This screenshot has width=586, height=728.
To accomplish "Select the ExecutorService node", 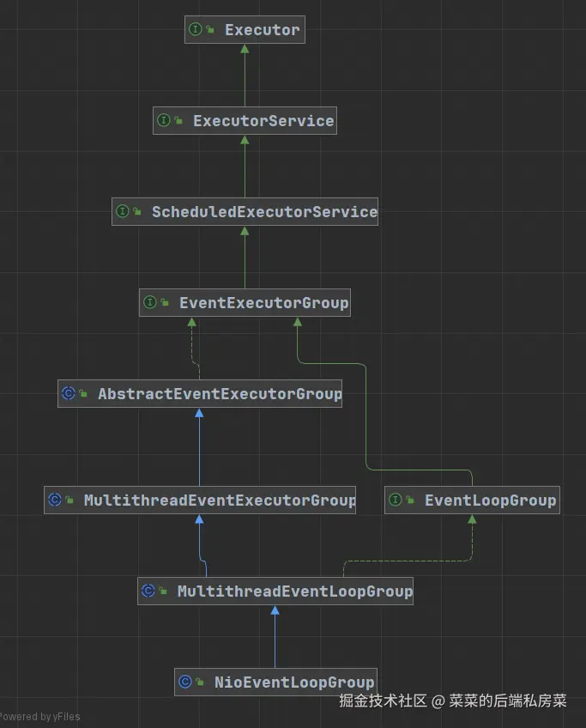I will (x=245, y=121).
